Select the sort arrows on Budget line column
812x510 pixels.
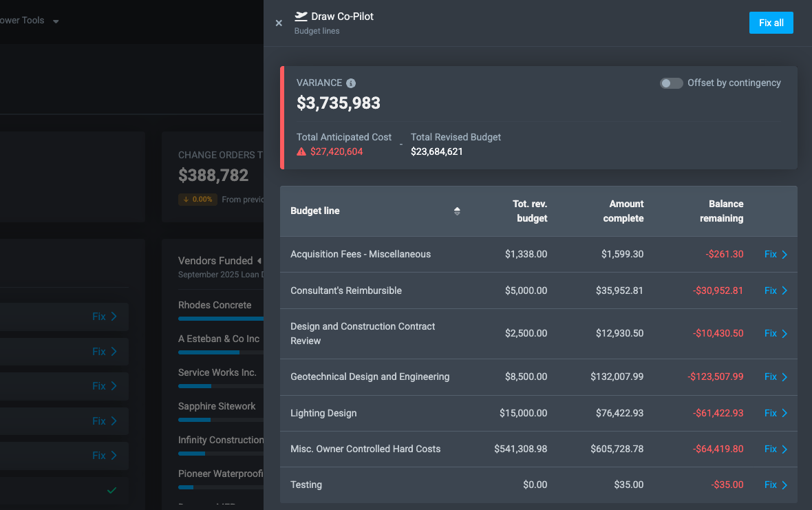tap(457, 211)
